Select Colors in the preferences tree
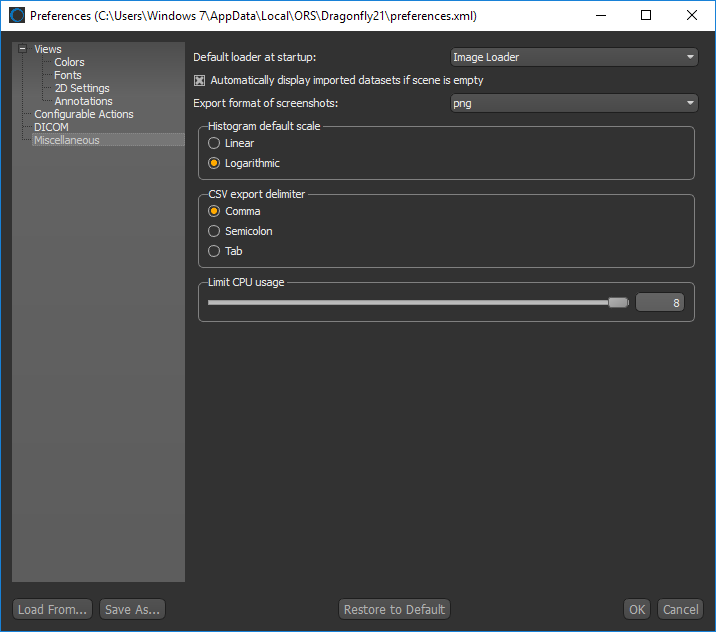The image size is (716, 632). click(69, 62)
